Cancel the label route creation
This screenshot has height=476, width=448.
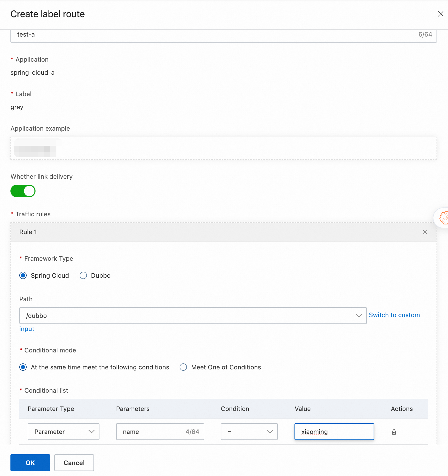(x=74, y=463)
